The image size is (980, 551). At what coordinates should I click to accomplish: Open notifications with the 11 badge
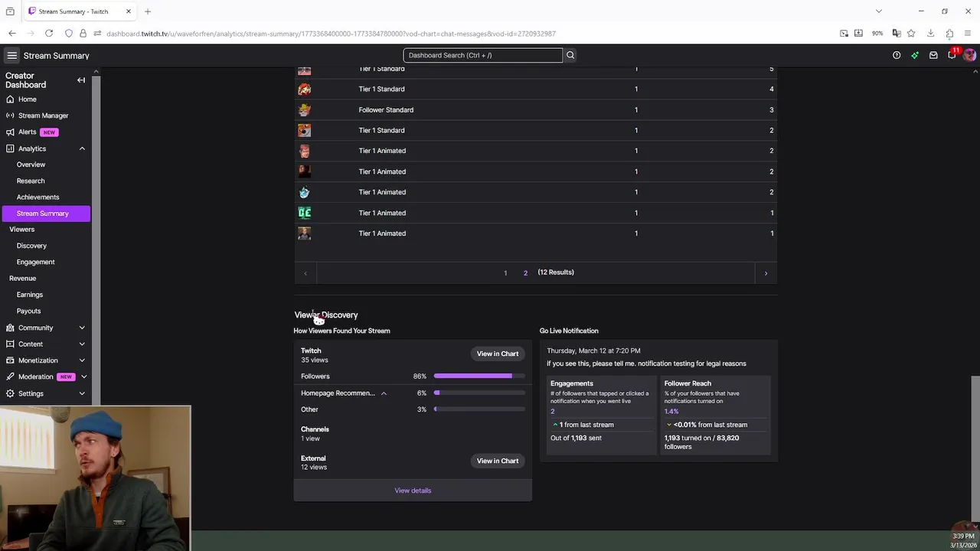click(952, 54)
